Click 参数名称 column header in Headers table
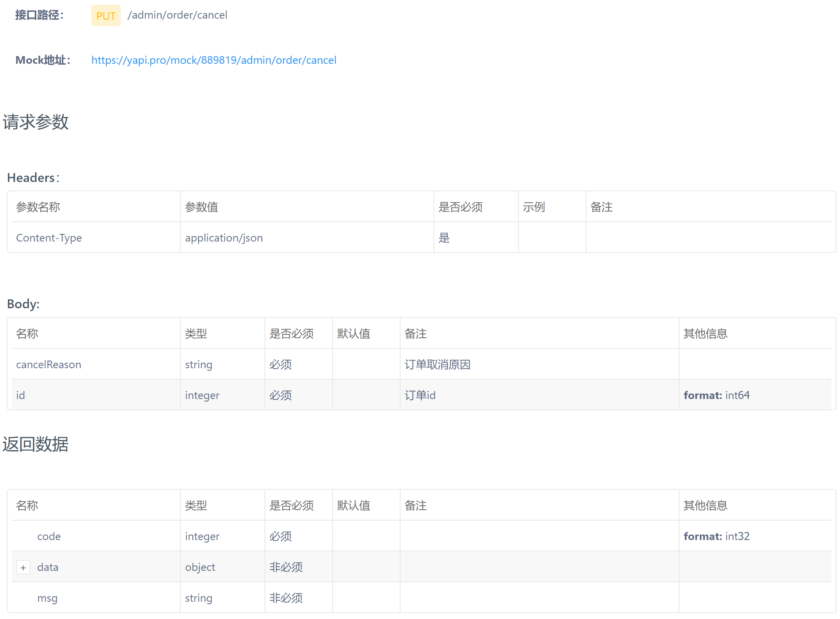Screen dimensions: 840x619 coord(38,207)
